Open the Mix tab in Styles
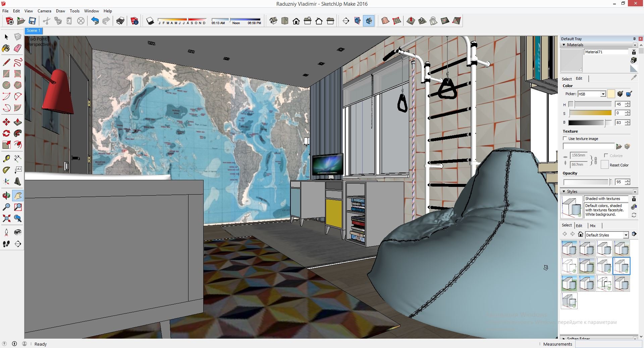Viewport: 644px width, 348px height. pyautogui.click(x=593, y=226)
